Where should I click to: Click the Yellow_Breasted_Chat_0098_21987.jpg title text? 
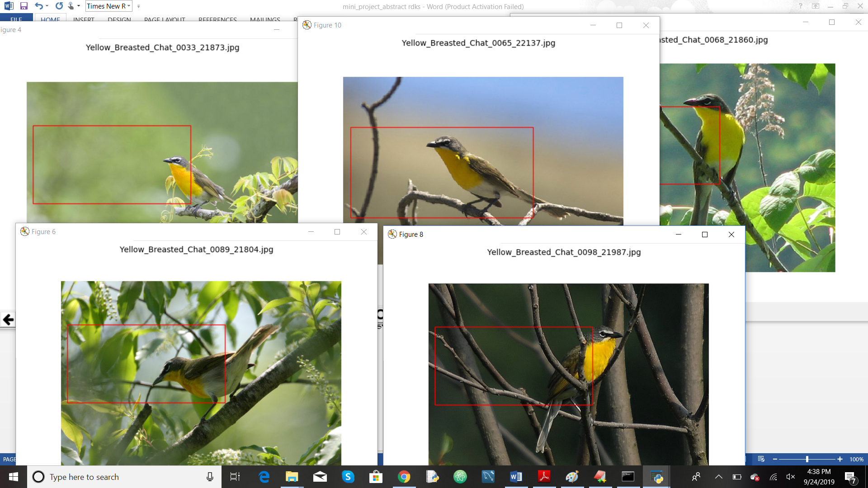click(x=564, y=252)
